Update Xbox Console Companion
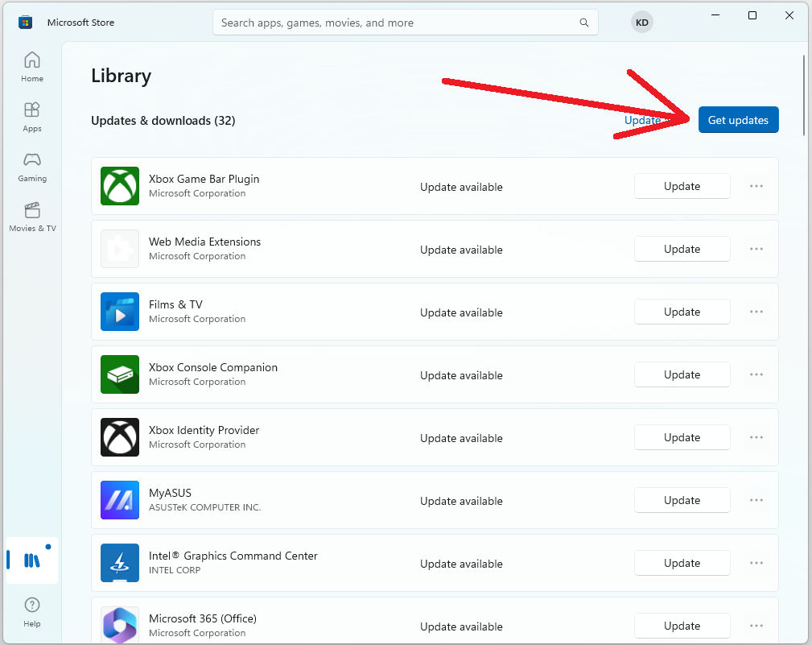Image resolution: width=812 pixels, height=645 pixels. [x=682, y=374]
